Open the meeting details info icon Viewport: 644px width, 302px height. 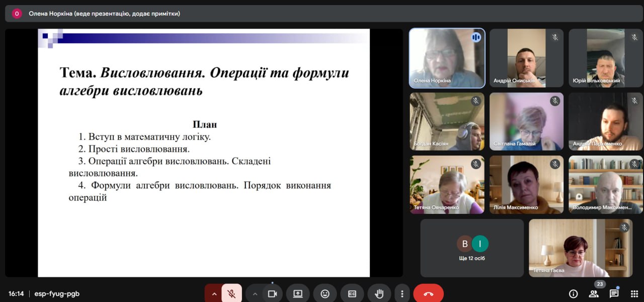point(573,294)
